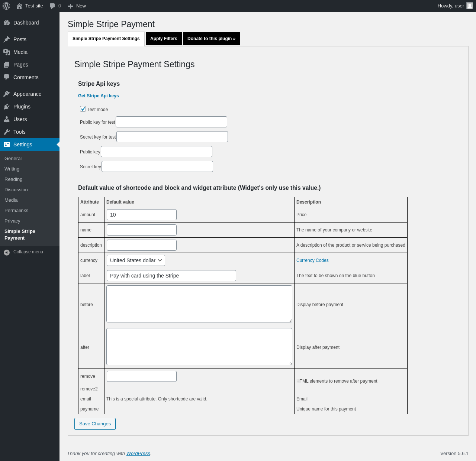Click the Tools wrench icon
This screenshot has height=461, width=476.
coord(7,132)
